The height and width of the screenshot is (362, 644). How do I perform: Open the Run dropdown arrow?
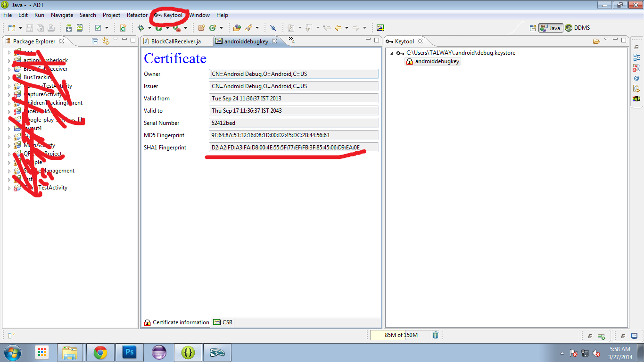click(x=167, y=28)
